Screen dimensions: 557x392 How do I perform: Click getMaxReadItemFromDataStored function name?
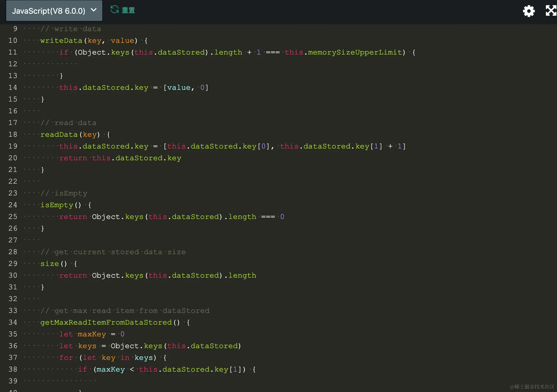[106, 322]
